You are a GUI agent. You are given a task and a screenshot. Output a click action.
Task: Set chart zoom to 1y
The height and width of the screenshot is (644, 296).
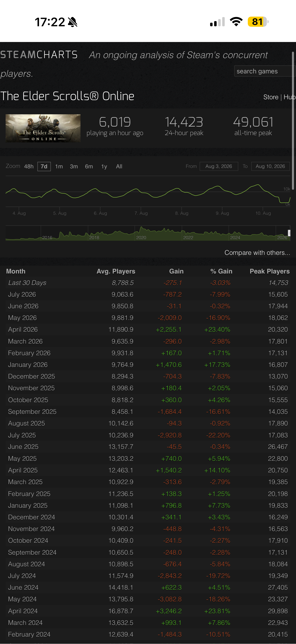tap(104, 166)
